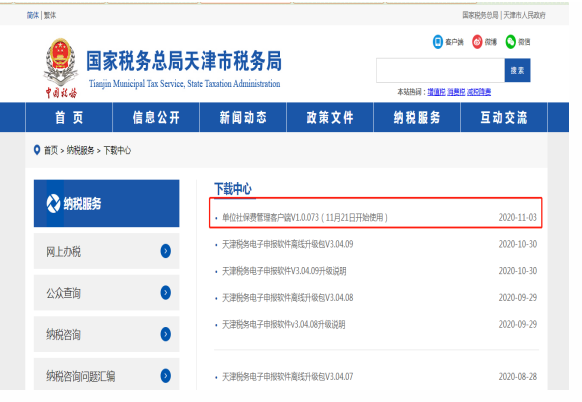Expand the 纳税咨询 arrow

166,334
